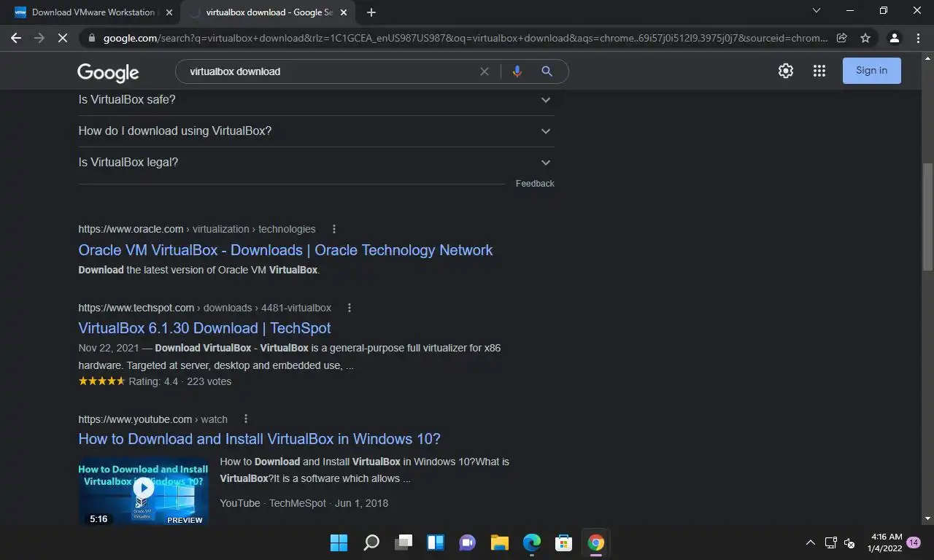Open the Windows Start menu
Viewport: 934px width, 560px height.
click(339, 542)
